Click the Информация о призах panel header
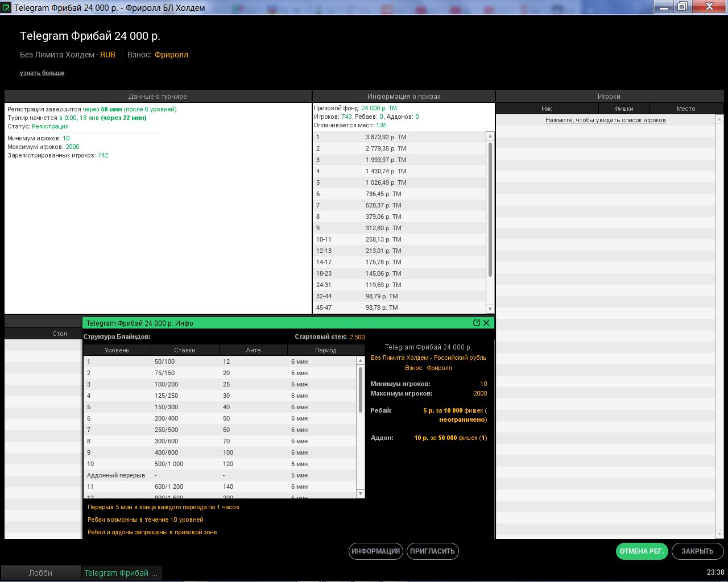728x582 pixels. coord(404,97)
